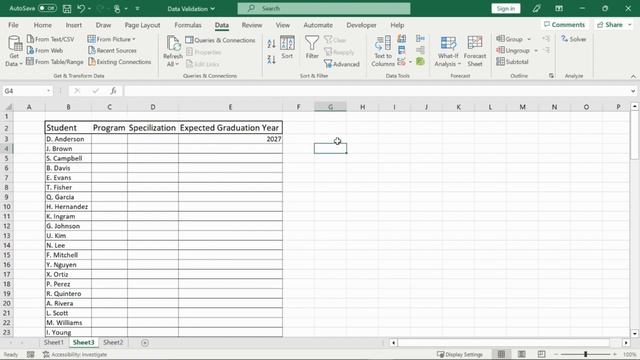The image size is (640, 360).
Task: Click Subtotal in Outline group
Action: coord(513,62)
